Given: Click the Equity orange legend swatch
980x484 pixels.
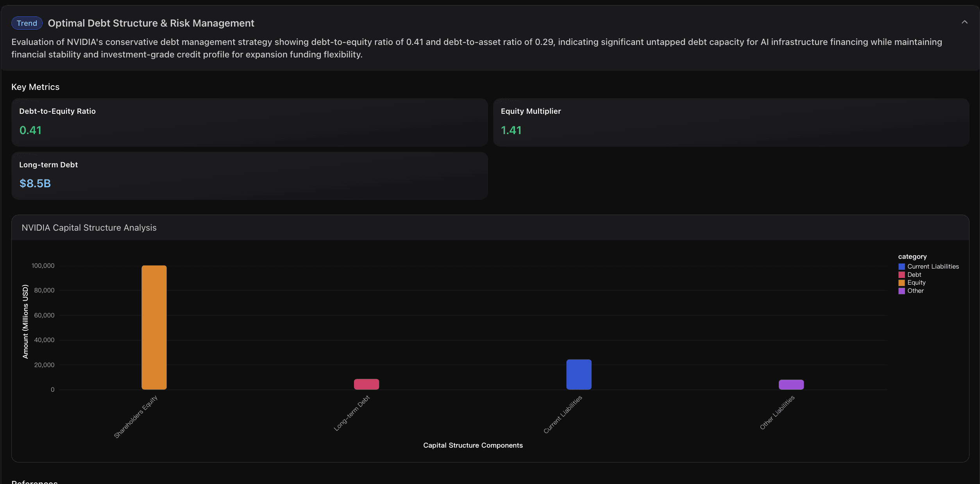Looking at the screenshot, I should point(901,283).
